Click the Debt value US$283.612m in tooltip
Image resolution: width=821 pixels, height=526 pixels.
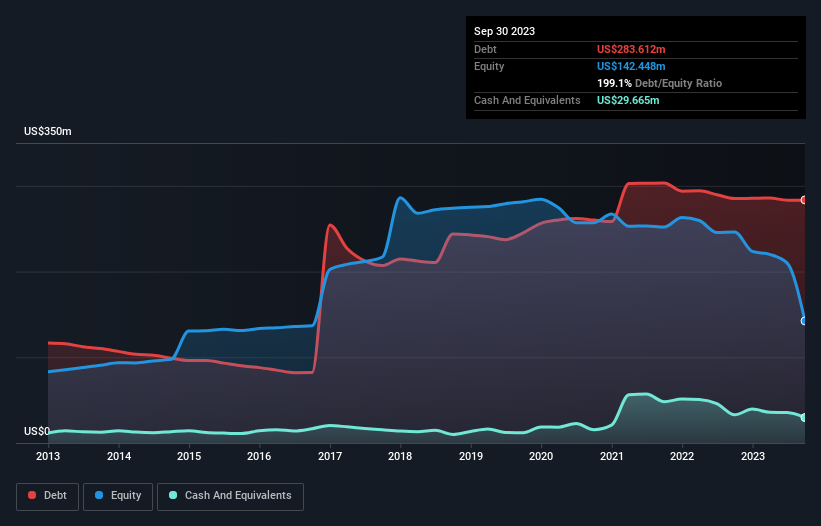(x=631, y=49)
